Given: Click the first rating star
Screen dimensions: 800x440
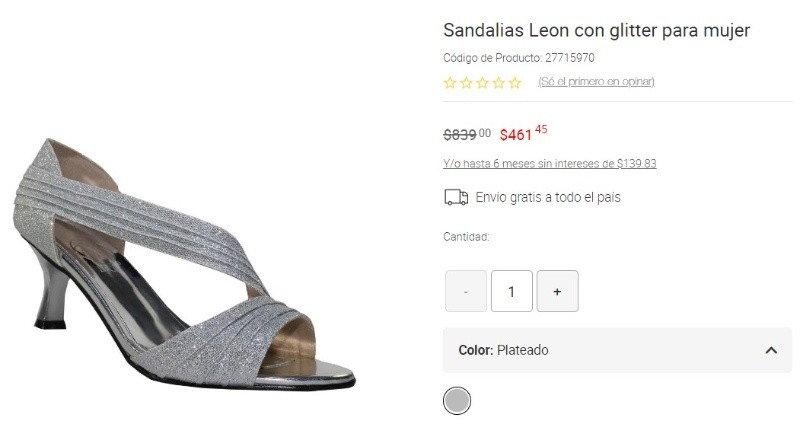Looking at the screenshot, I should [450, 83].
